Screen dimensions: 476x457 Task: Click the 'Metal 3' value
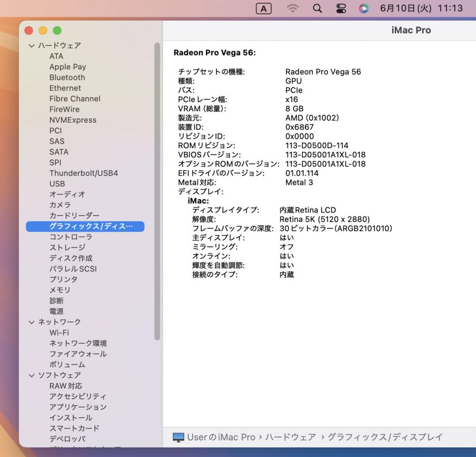click(x=299, y=183)
